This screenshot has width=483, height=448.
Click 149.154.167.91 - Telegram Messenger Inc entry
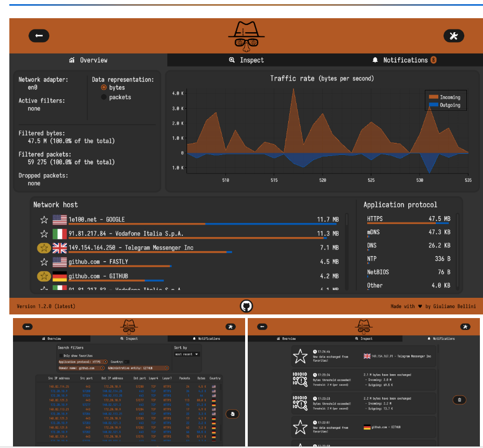pyautogui.click(x=397, y=356)
